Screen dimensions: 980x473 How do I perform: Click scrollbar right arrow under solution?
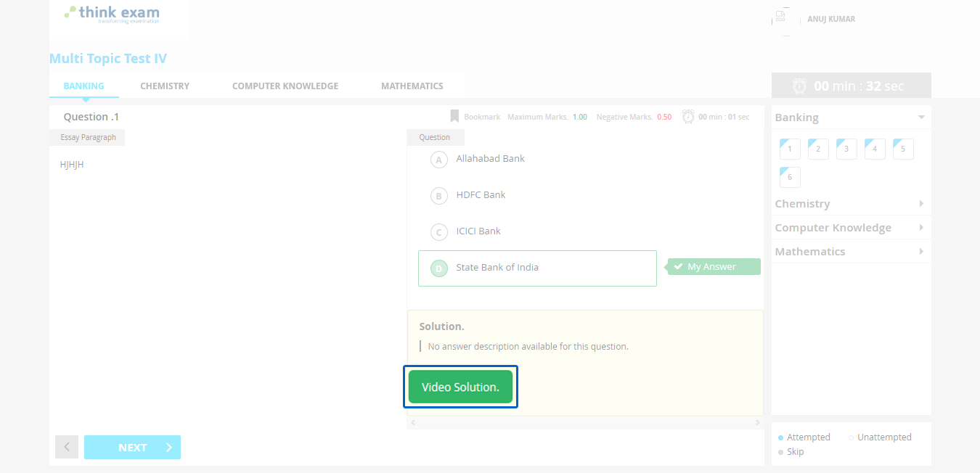pos(758,422)
